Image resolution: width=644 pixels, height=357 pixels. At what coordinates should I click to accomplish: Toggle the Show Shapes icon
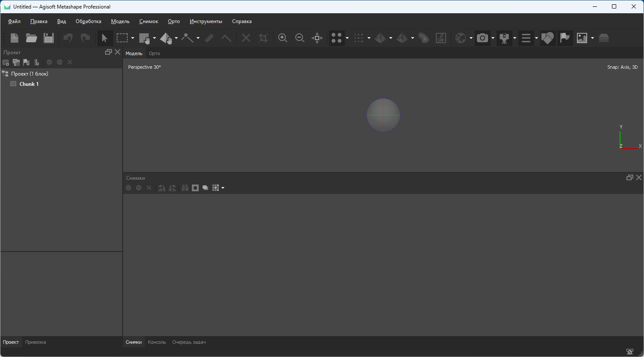(x=547, y=38)
